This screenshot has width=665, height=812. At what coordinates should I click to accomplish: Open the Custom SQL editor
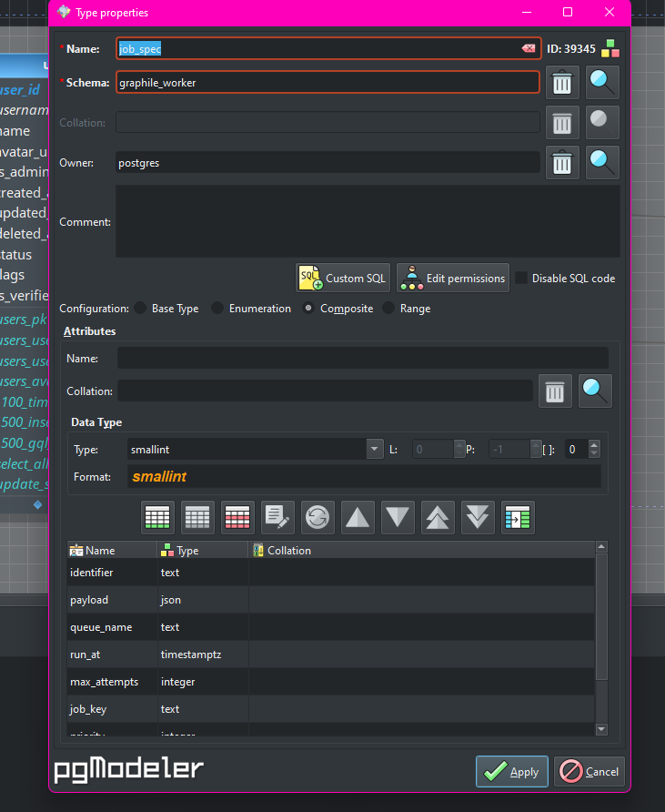tap(343, 278)
